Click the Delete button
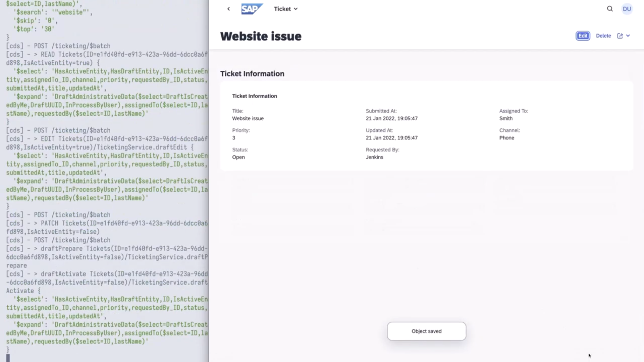The width and height of the screenshot is (644, 362). point(603,36)
